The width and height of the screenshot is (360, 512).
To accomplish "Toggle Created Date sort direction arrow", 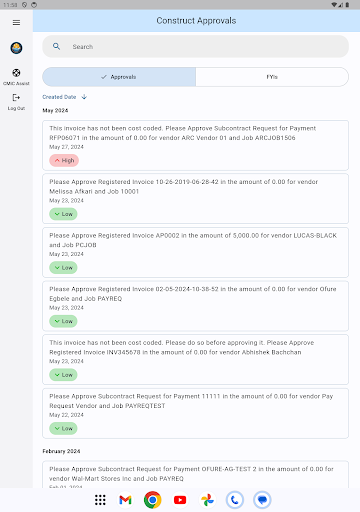I will click(84, 97).
